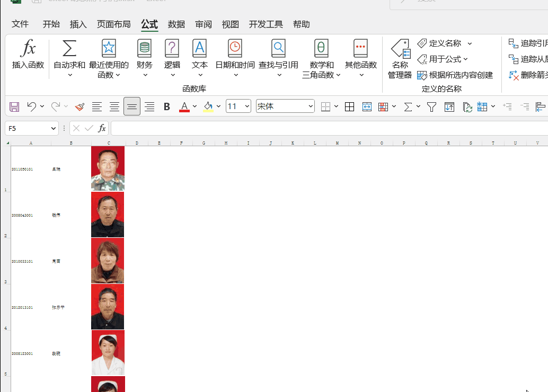
Task: Click the Insert Function (插入函数) icon
Action: click(28, 48)
